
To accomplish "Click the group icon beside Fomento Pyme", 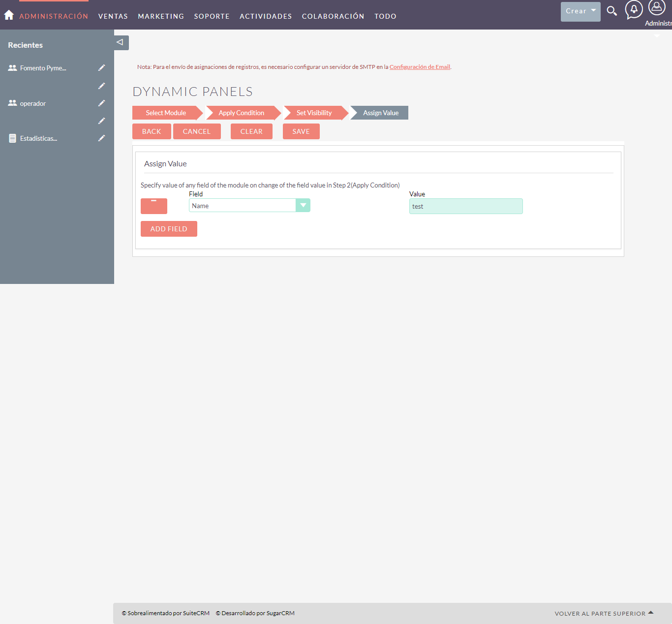I will point(12,68).
